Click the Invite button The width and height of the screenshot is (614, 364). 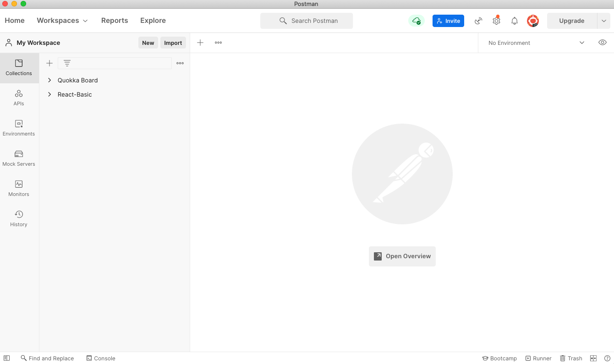(448, 21)
